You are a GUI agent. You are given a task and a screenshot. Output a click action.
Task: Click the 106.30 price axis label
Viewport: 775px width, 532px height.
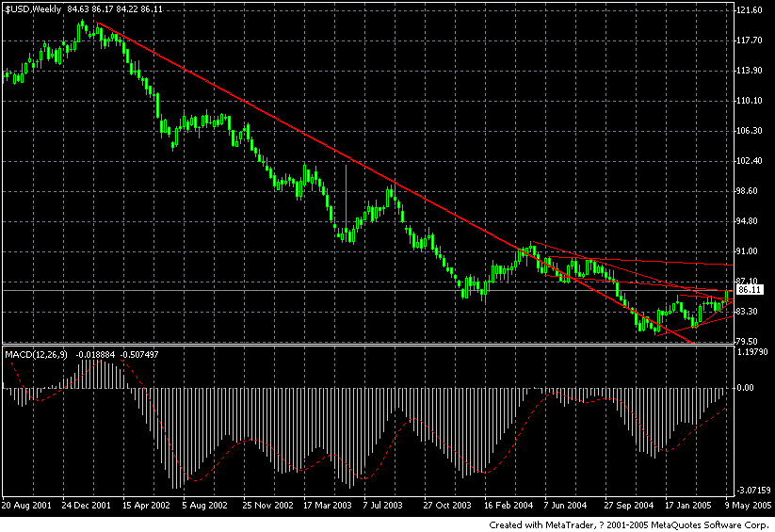(x=750, y=131)
